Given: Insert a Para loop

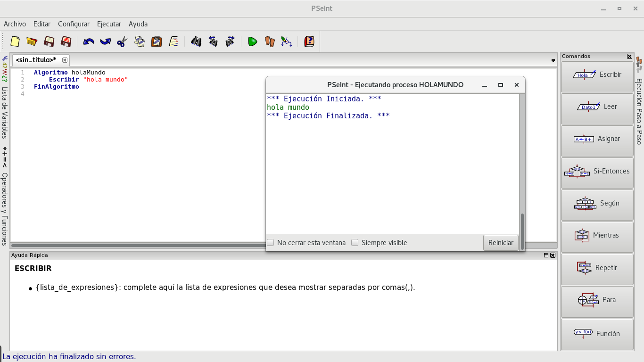Looking at the screenshot, I should pyautogui.click(x=597, y=301).
